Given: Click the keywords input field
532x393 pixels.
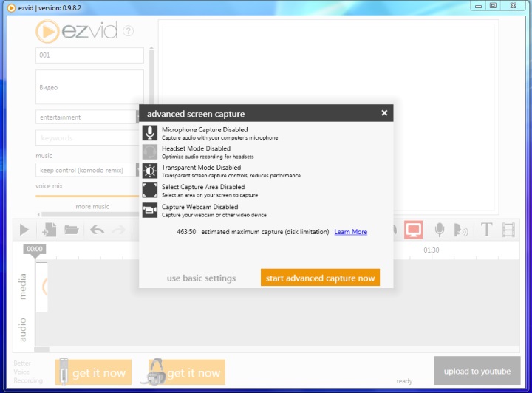Looking at the screenshot, I should point(87,138).
